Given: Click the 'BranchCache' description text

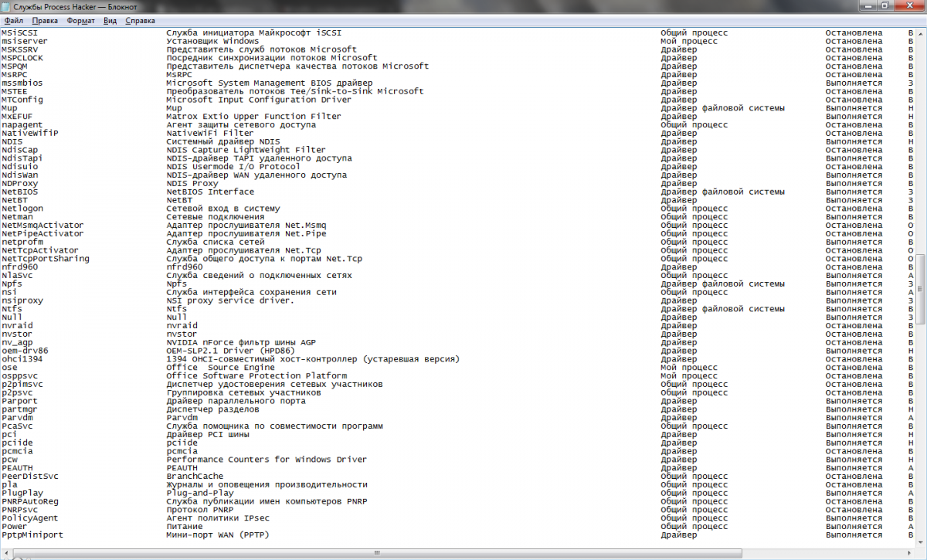Looking at the screenshot, I should pyautogui.click(x=195, y=476).
